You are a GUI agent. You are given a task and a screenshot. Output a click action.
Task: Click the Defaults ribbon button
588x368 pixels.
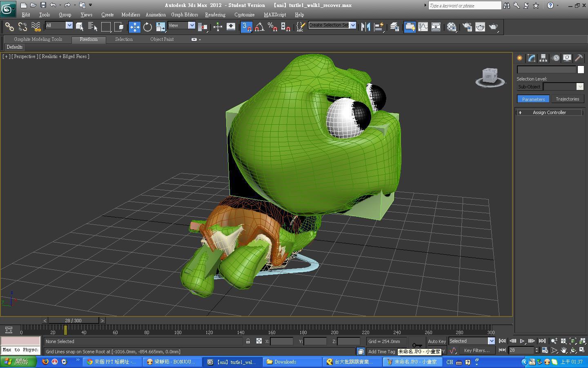coord(15,47)
